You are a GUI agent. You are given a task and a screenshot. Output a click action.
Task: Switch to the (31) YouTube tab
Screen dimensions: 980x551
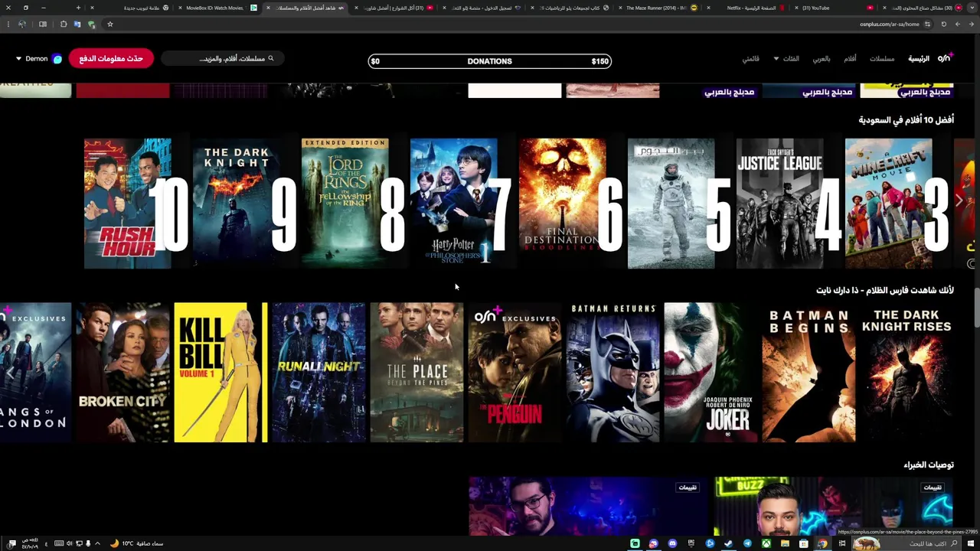(x=833, y=8)
